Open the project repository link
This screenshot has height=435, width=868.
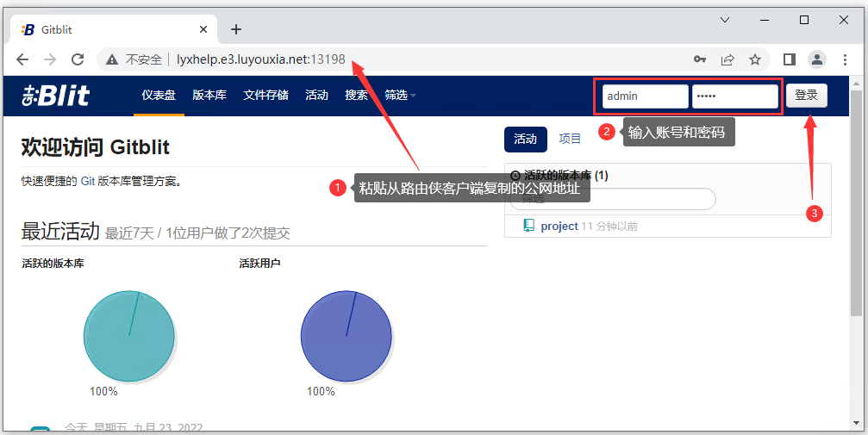pos(559,226)
